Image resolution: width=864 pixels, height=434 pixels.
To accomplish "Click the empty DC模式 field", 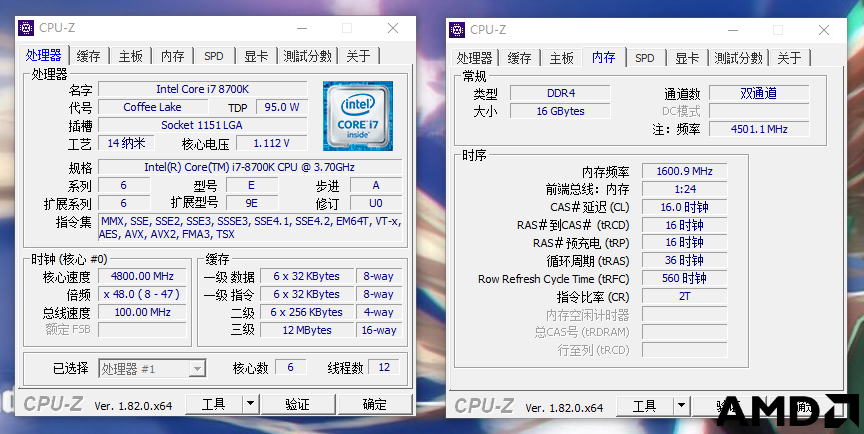I will [x=759, y=111].
